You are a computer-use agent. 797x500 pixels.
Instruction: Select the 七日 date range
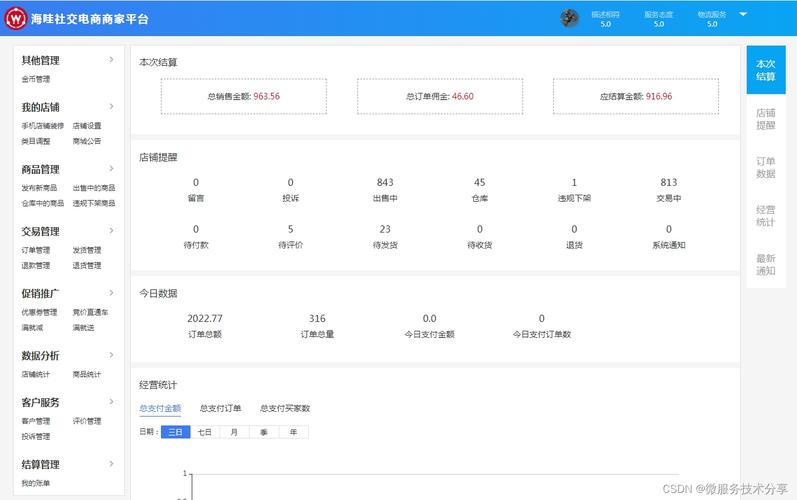205,432
